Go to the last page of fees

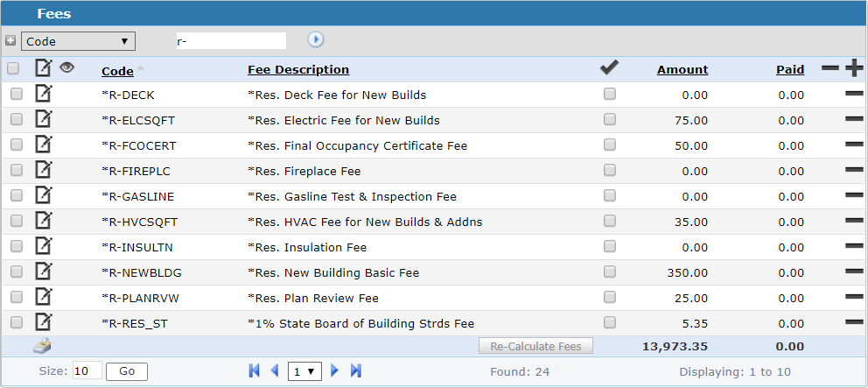(x=356, y=371)
